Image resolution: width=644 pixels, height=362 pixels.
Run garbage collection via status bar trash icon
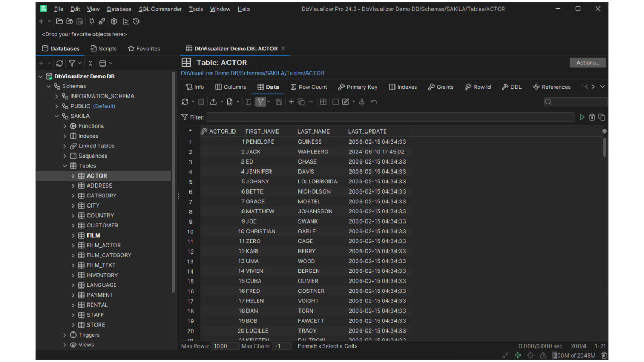tap(604, 355)
